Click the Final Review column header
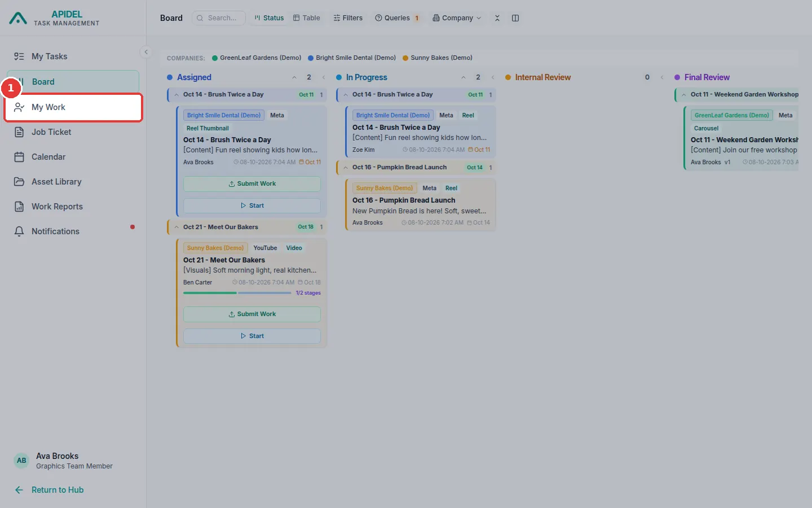 click(x=707, y=77)
